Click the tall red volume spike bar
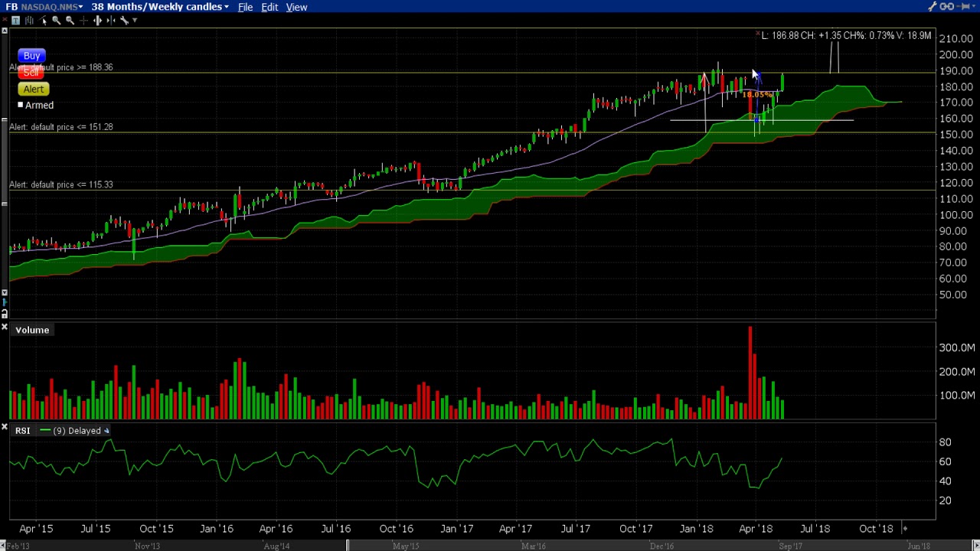Viewport: 980px width, 551px height. (750, 373)
